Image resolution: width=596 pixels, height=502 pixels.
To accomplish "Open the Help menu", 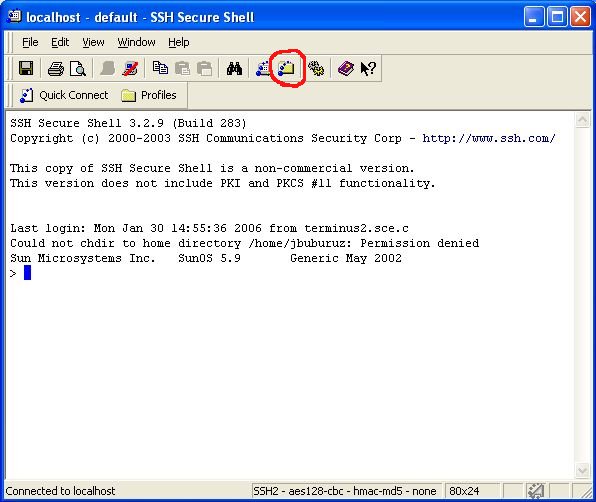I will (x=179, y=42).
